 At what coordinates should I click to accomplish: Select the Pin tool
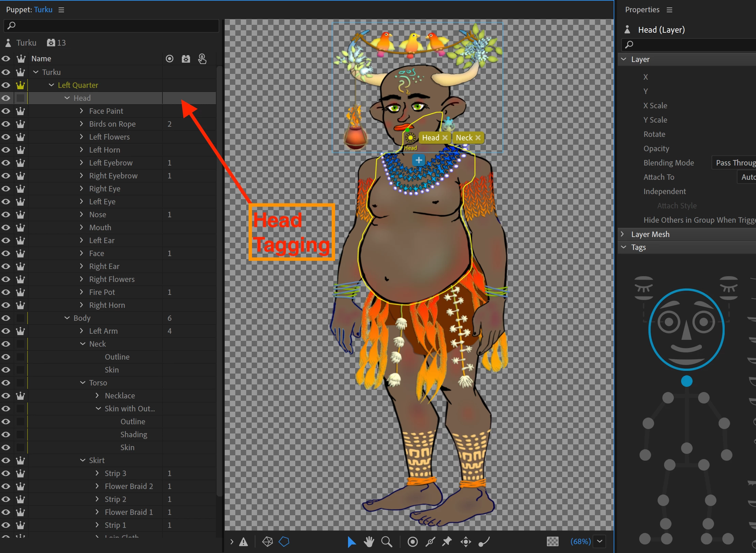(447, 541)
